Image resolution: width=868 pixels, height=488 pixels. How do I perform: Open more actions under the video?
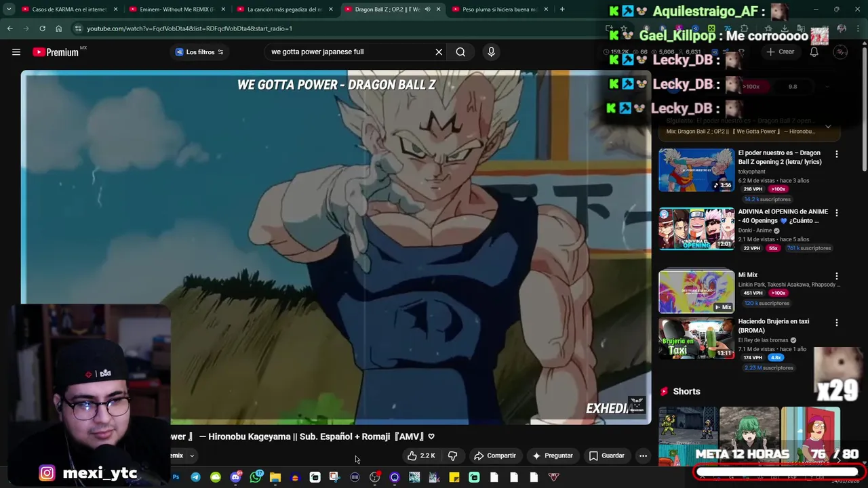pyautogui.click(x=643, y=456)
